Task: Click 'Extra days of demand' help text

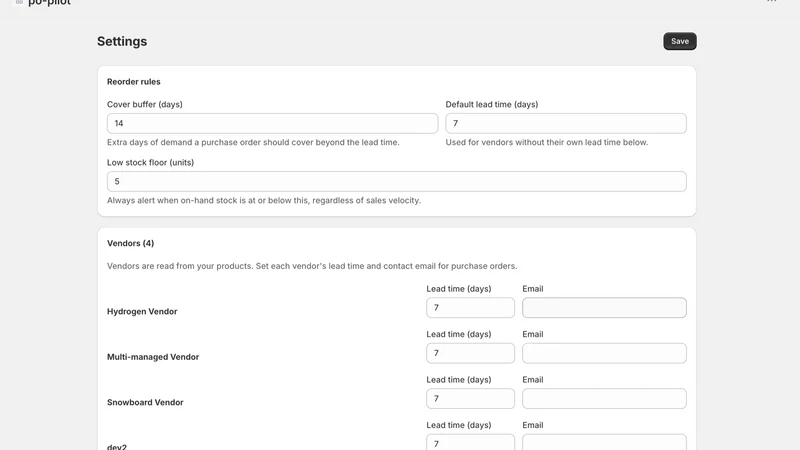Action: click(x=253, y=142)
